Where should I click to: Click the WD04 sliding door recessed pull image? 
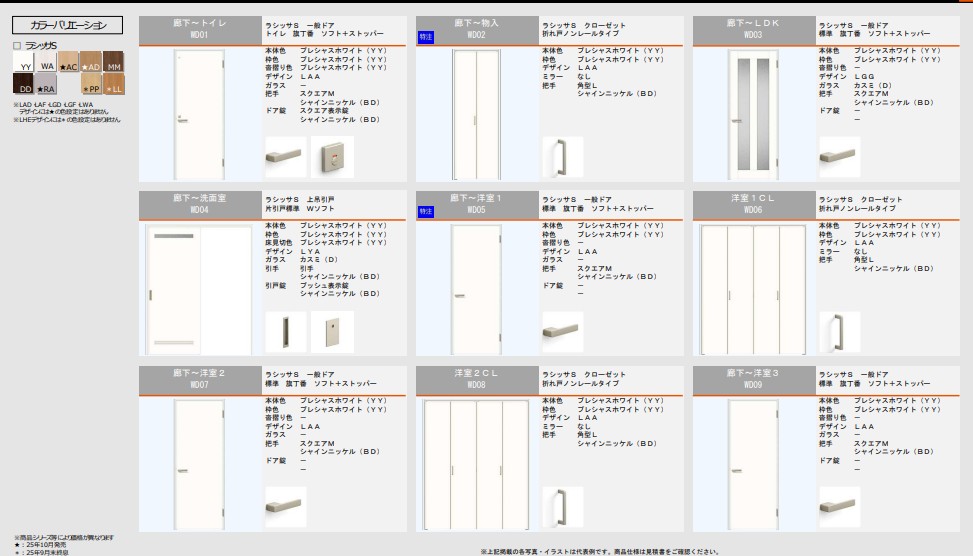tap(285, 332)
